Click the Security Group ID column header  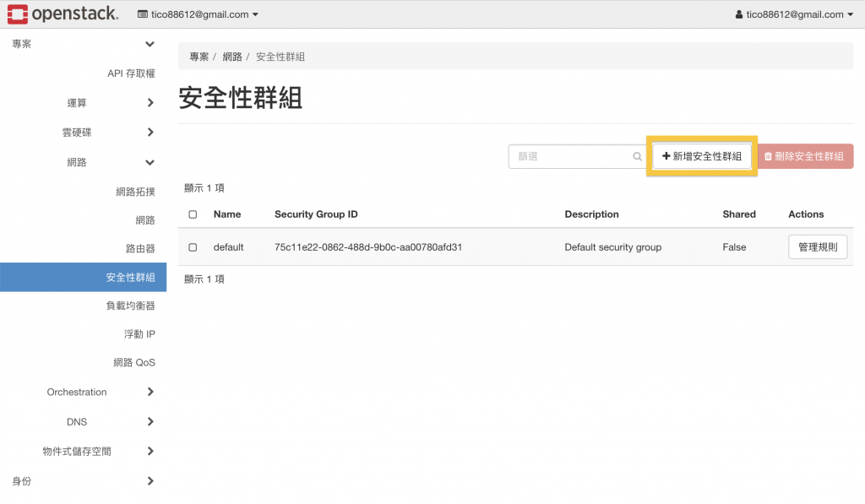coord(316,214)
